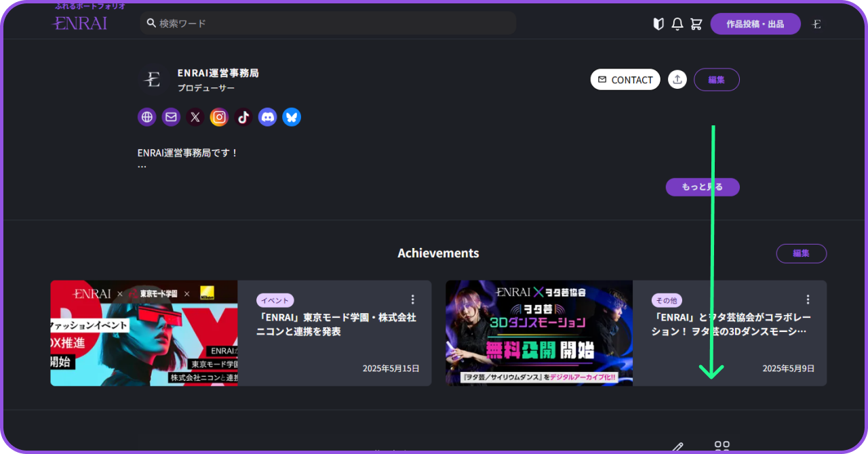Image resolution: width=868 pixels, height=454 pixels.
Task: Open the TikTok link icon
Action: 243,117
